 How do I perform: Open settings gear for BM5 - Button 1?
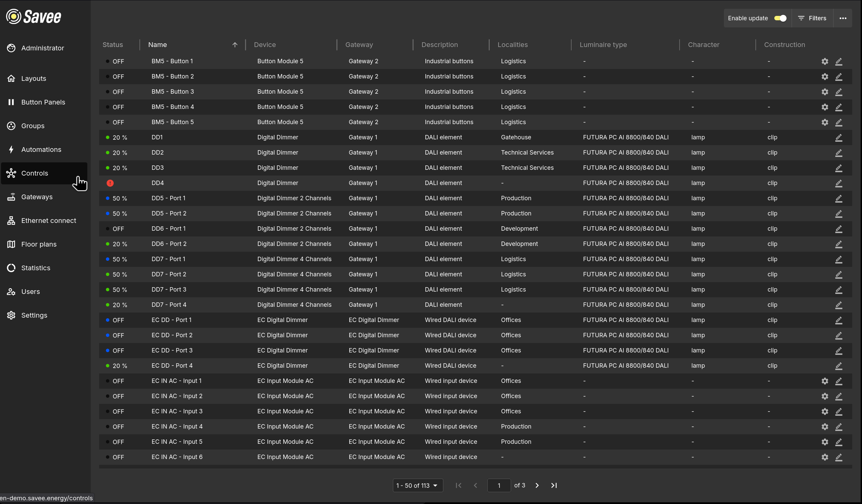[825, 61]
